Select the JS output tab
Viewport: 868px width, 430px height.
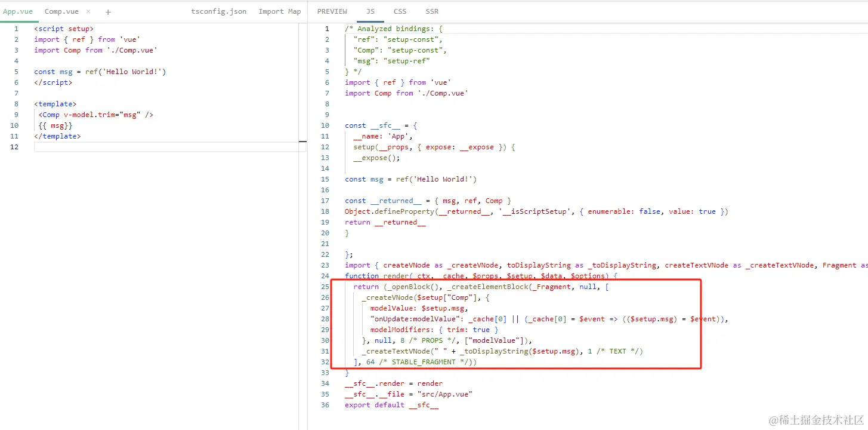pos(370,11)
